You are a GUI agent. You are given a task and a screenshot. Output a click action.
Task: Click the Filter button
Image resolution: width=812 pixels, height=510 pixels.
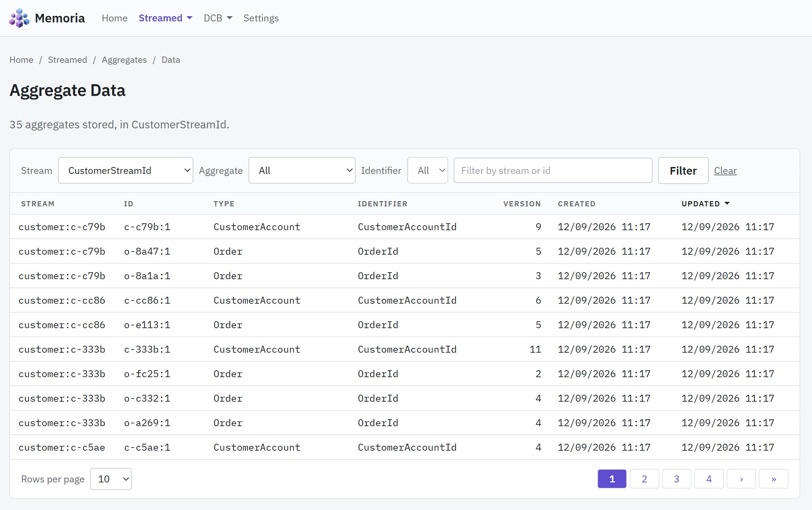(x=683, y=170)
